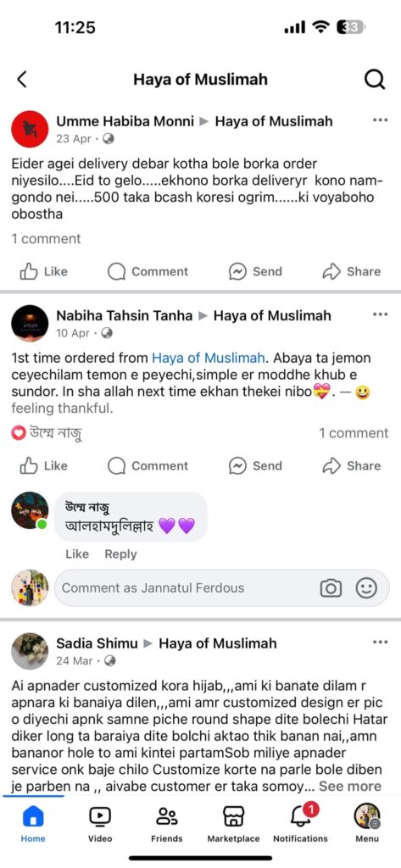Like Nabiha Tahsin Tanha's post

pos(44,465)
